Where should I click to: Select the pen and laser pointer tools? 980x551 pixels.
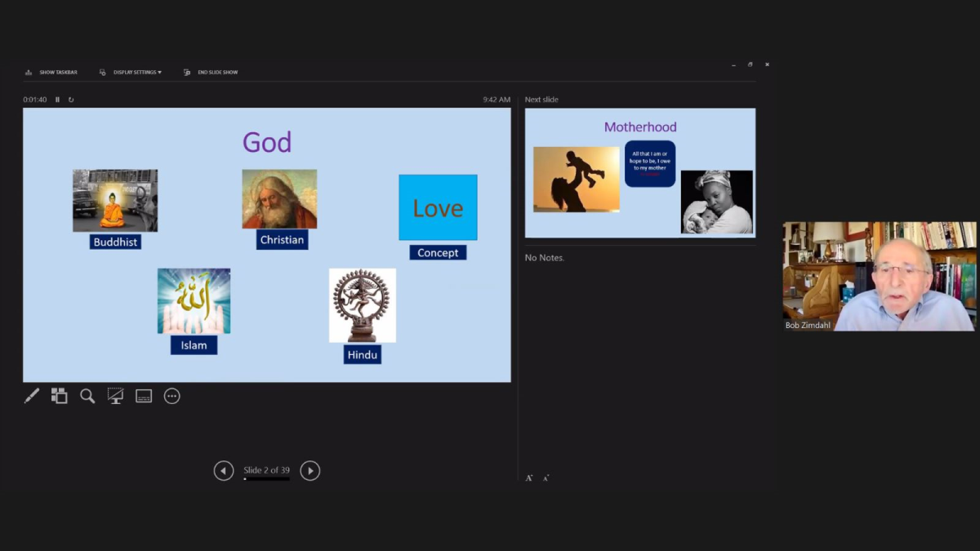[x=32, y=396]
